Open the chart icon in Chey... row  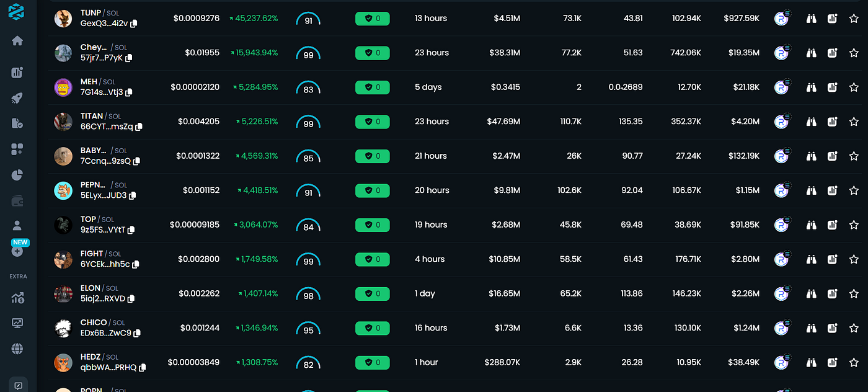point(832,53)
